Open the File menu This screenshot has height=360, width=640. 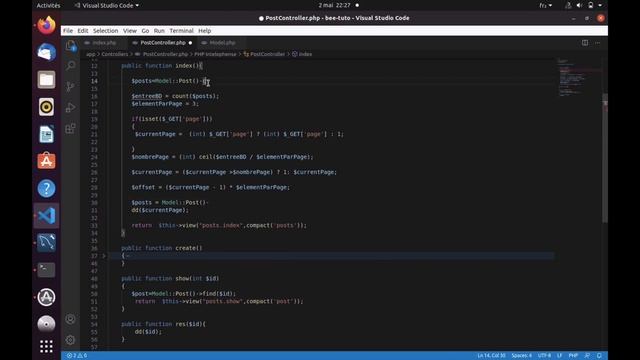[x=68, y=31]
